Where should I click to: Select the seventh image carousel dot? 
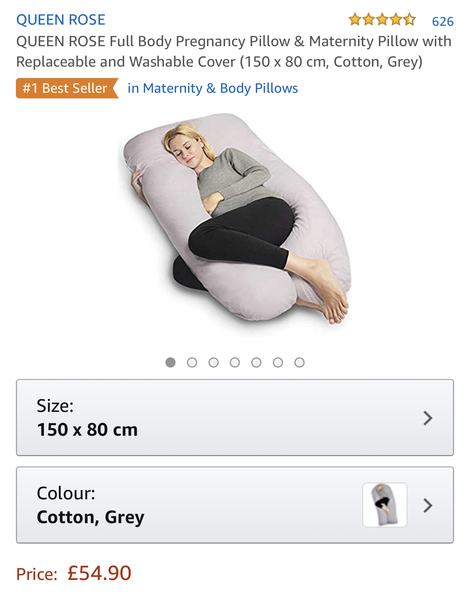pos(300,362)
